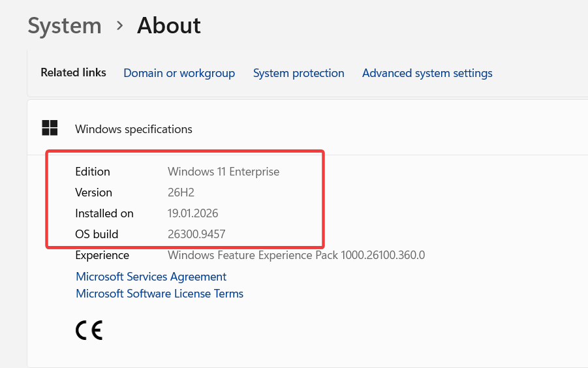The width and height of the screenshot is (588, 368).
Task: Open Domain or workgroup link
Action: pyautogui.click(x=179, y=73)
